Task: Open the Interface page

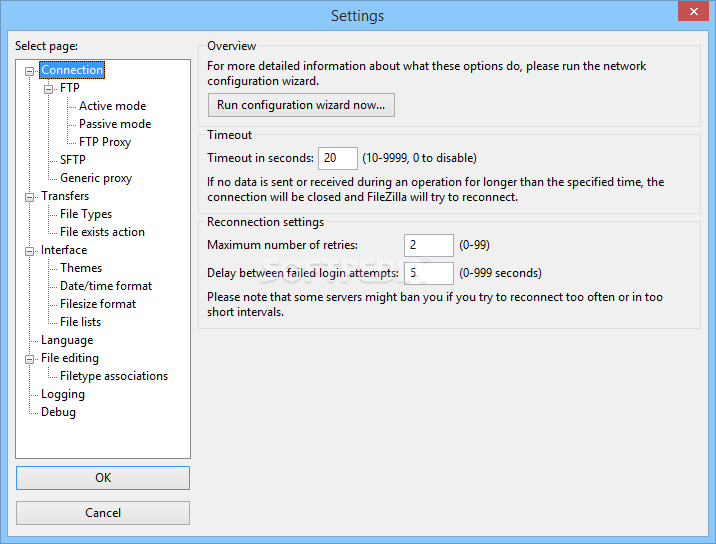Action: coord(64,250)
